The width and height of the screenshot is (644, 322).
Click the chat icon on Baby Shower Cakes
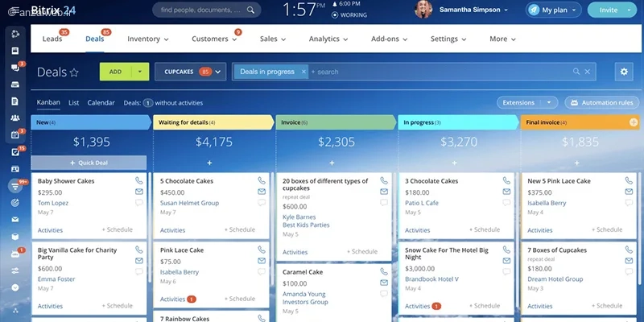click(138, 203)
